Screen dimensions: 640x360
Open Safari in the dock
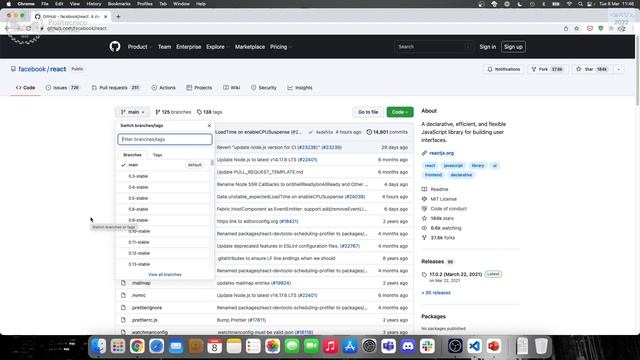point(156,346)
